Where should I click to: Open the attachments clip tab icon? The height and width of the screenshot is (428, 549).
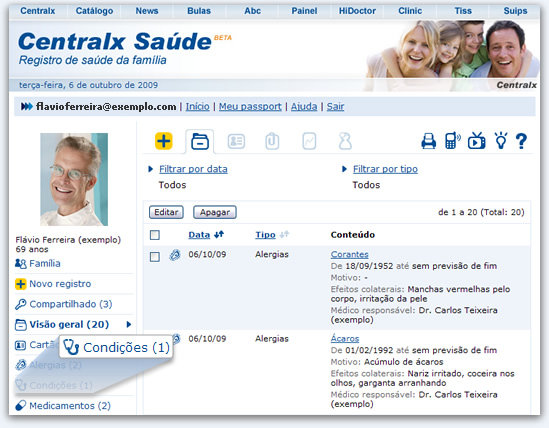click(272, 141)
